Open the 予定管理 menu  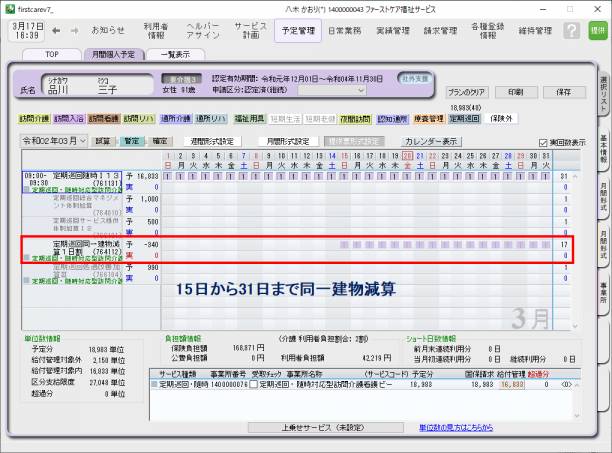(297, 31)
